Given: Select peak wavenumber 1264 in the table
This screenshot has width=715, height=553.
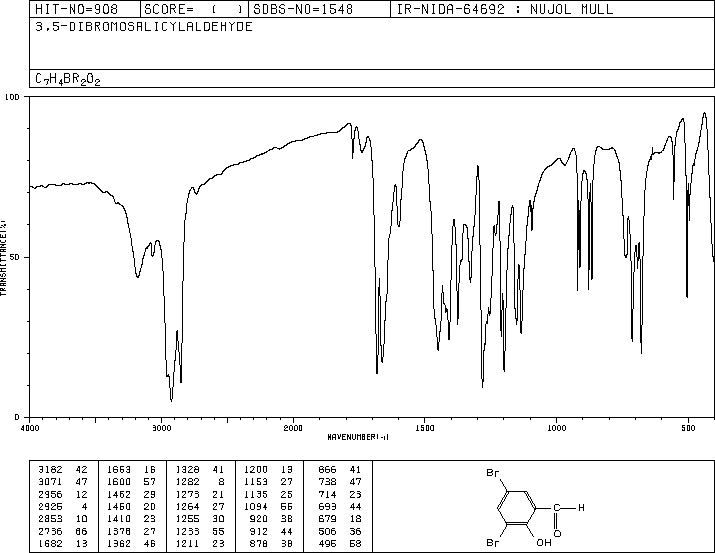Looking at the screenshot, I should coord(187,506).
